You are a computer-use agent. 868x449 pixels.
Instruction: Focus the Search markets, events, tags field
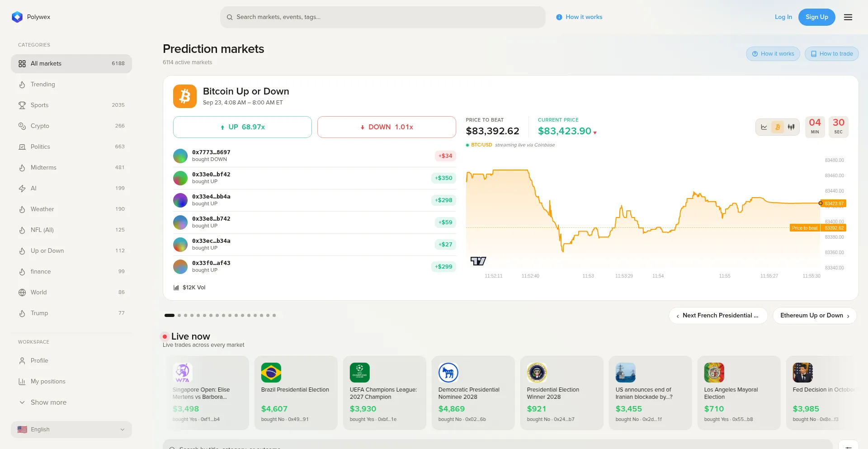pos(383,17)
